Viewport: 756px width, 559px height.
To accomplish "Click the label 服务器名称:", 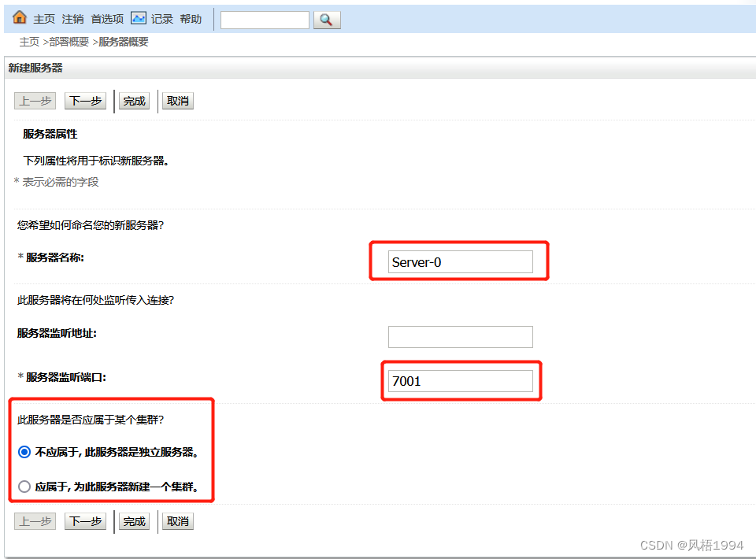I will [54, 257].
